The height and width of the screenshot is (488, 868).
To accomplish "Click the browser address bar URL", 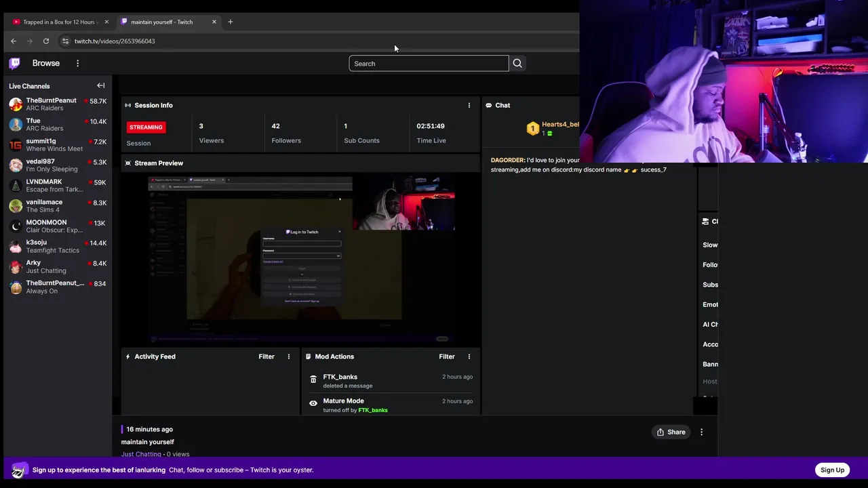I will click(x=115, y=41).
